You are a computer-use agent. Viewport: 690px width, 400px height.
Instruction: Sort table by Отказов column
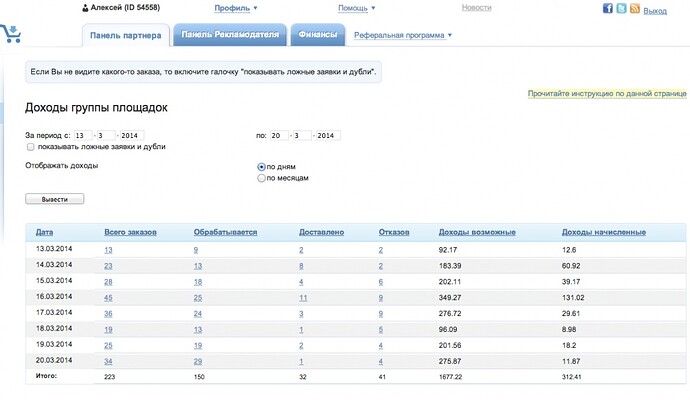[x=394, y=232]
